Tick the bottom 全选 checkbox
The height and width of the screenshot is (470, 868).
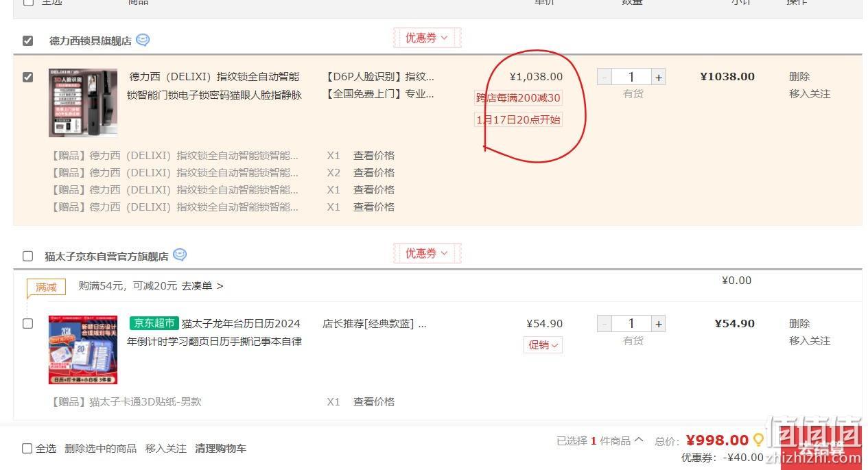27,448
